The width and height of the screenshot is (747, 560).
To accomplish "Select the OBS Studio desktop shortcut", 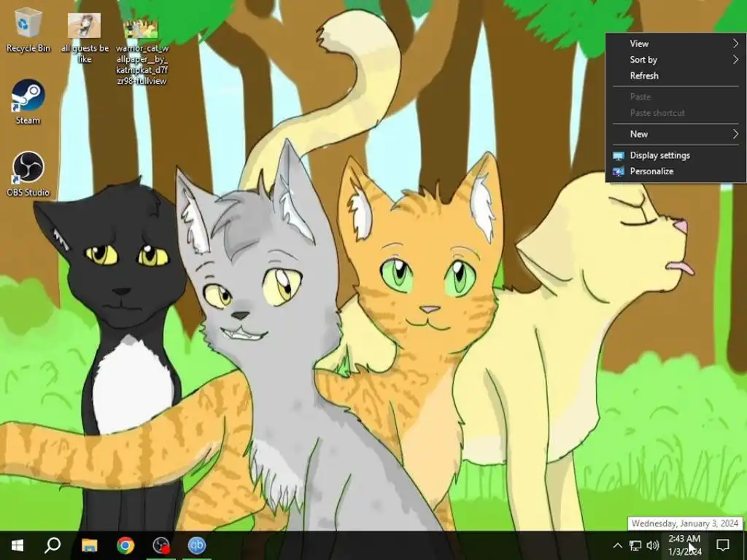I will click(x=28, y=174).
